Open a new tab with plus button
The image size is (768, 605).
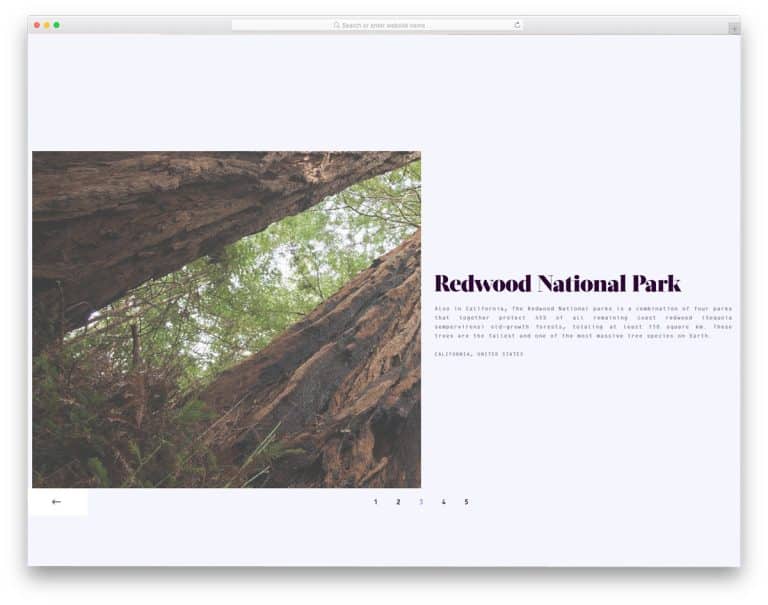tap(734, 29)
